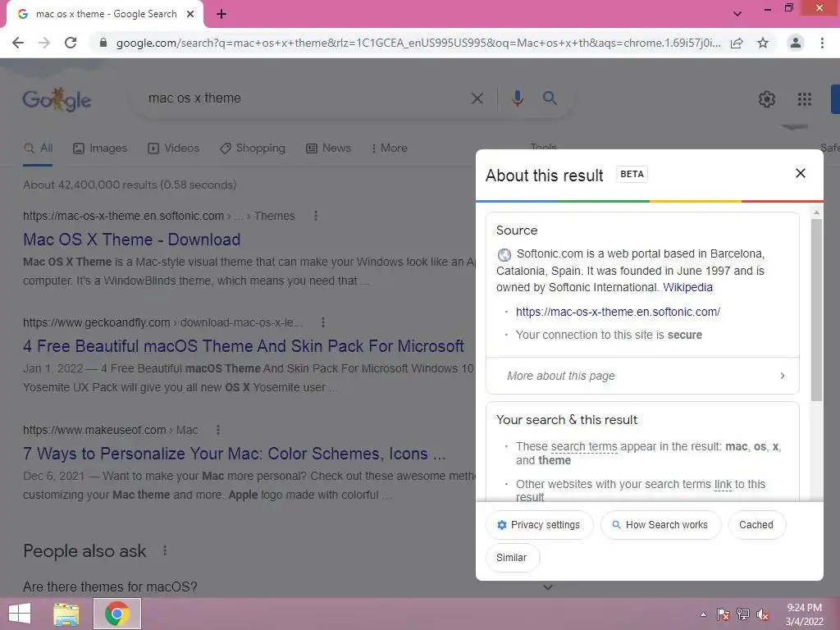The image size is (840, 630).
Task: Bookmark this page with the star icon
Action: (763, 43)
